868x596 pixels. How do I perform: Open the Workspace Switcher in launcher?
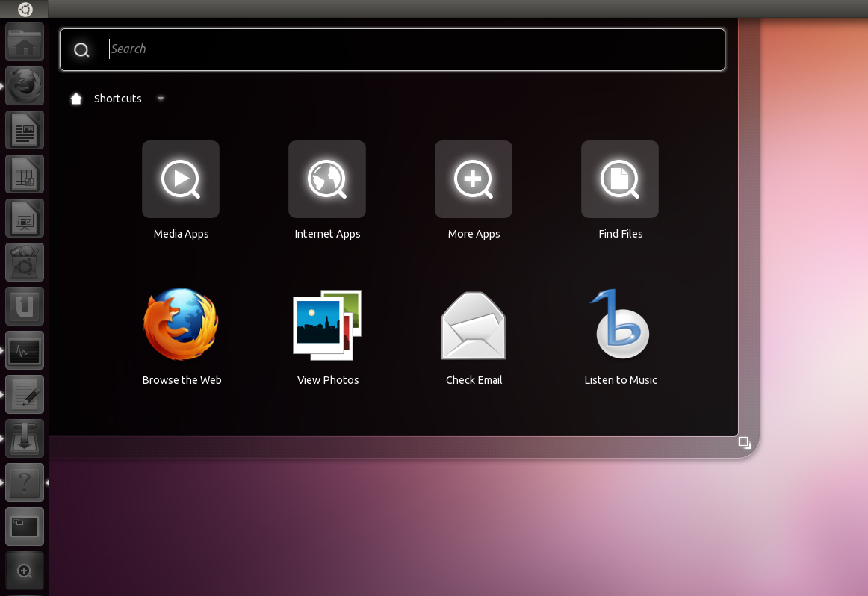(25, 527)
